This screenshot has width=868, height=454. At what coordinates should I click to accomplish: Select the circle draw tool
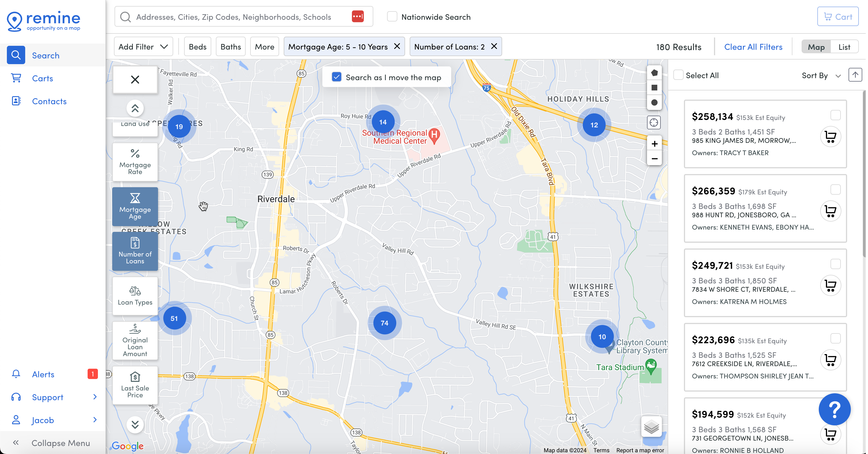[654, 102]
